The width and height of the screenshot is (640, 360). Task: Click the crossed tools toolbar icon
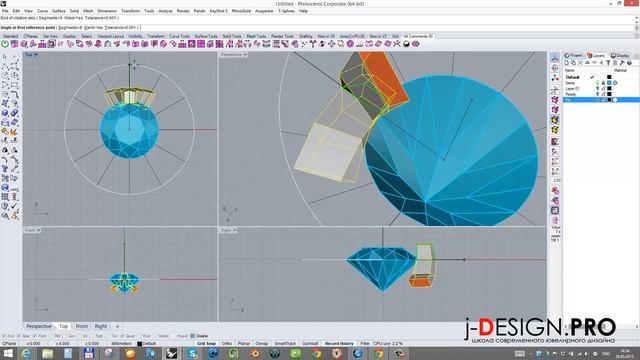click(x=396, y=44)
